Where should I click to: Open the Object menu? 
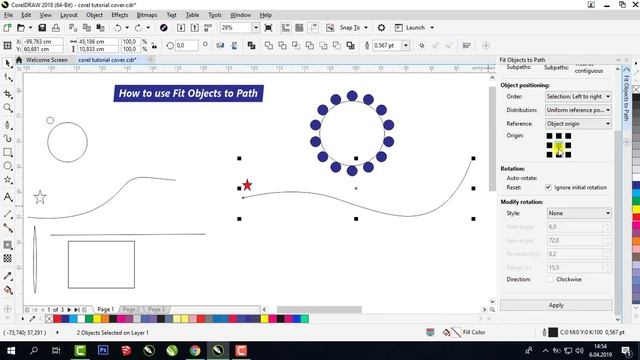tap(94, 15)
